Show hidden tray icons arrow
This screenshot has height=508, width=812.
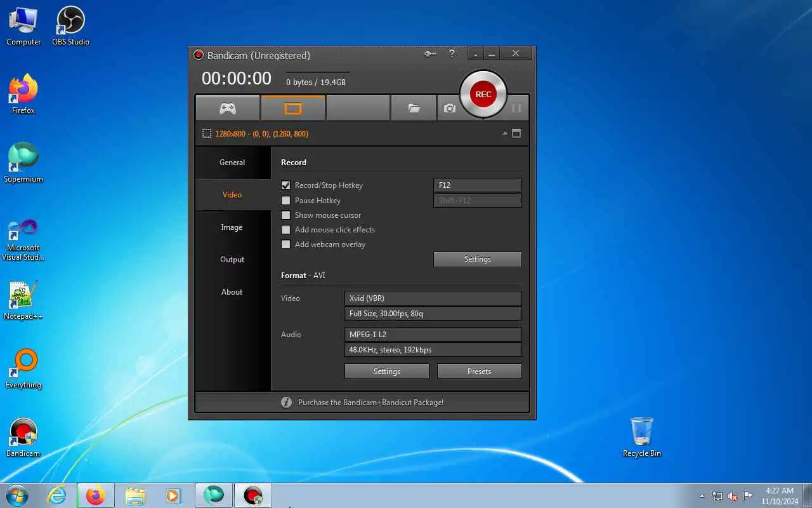pos(702,496)
